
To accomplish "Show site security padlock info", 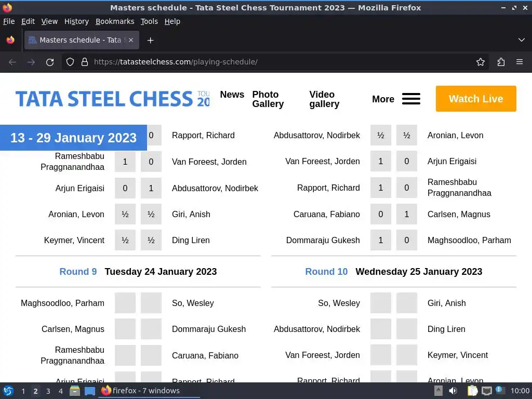I will click(x=85, y=62).
